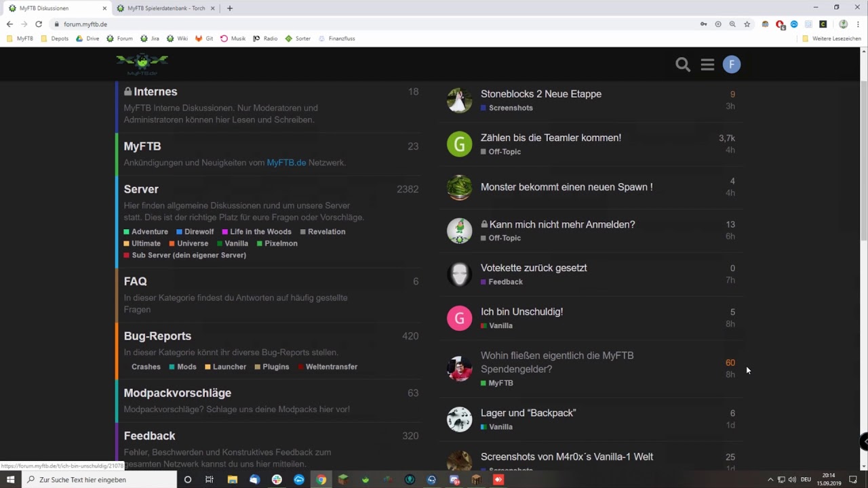Screen dimensions: 868x488
Task: Expand Weitere Lesezeichen folder
Action: coord(831,39)
